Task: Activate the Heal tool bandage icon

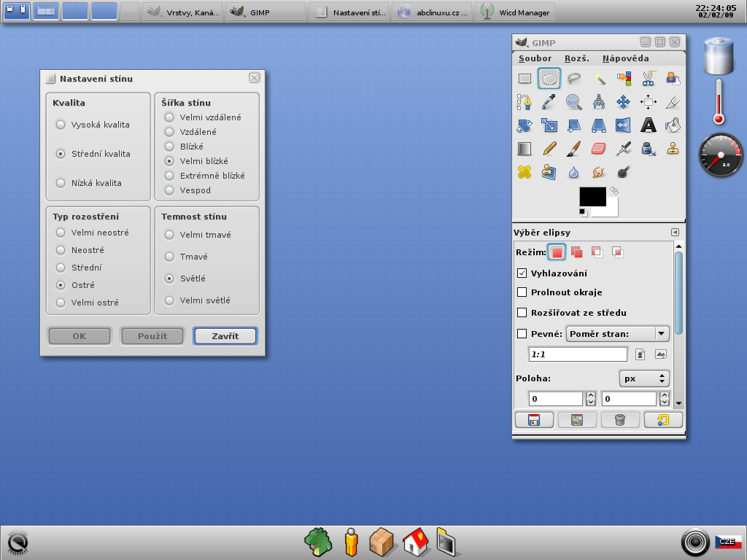Action: pyautogui.click(x=525, y=172)
